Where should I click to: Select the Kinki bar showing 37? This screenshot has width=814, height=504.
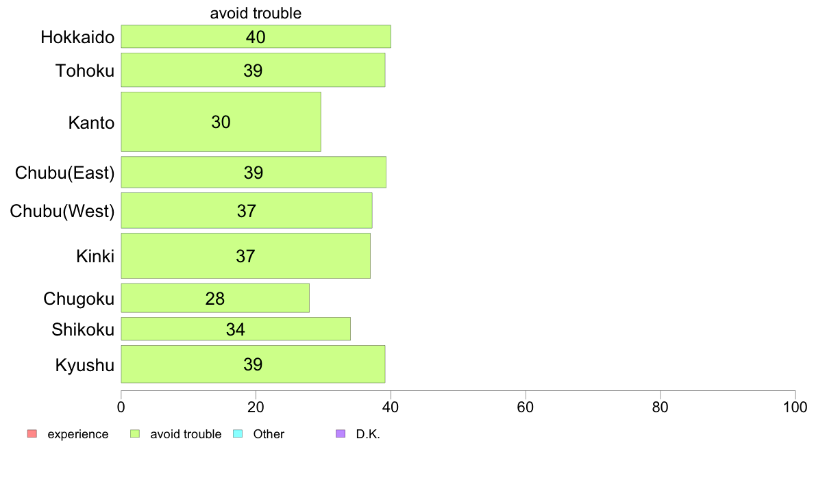[x=245, y=255]
